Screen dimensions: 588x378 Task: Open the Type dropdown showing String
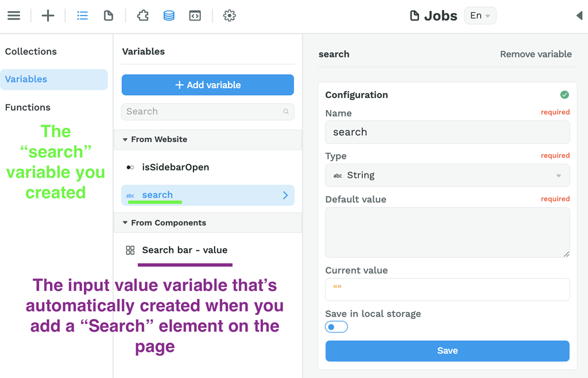447,175
